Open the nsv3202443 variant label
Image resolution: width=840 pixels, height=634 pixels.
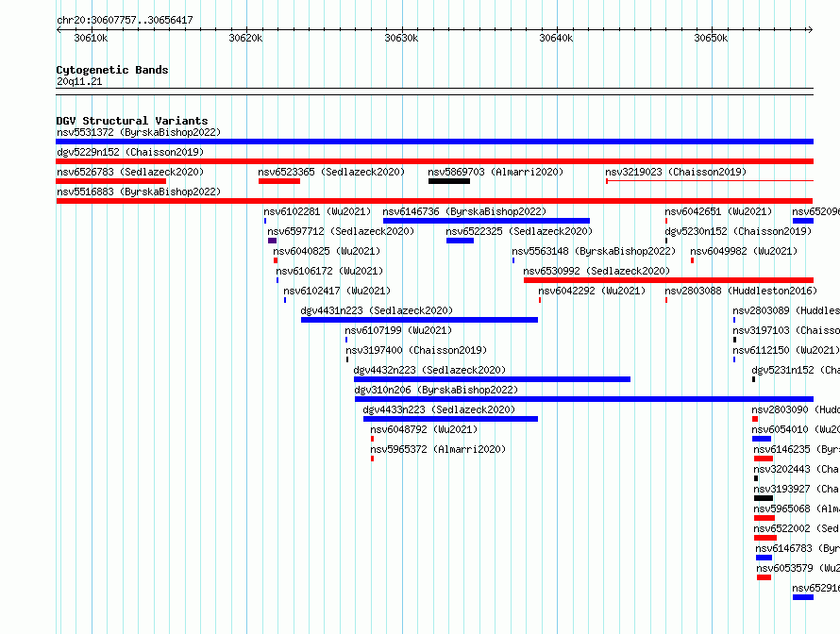point(796,469)
